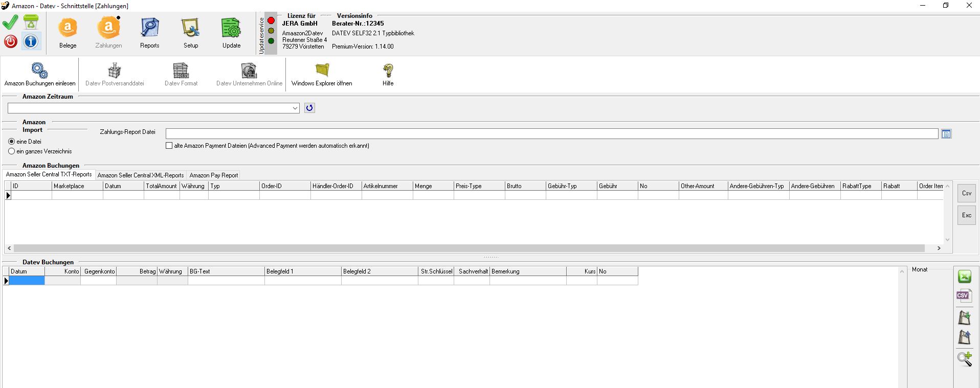Click the Bemerkung column header
The width and height of the screenshot is (980, 388).
(528, 271)
